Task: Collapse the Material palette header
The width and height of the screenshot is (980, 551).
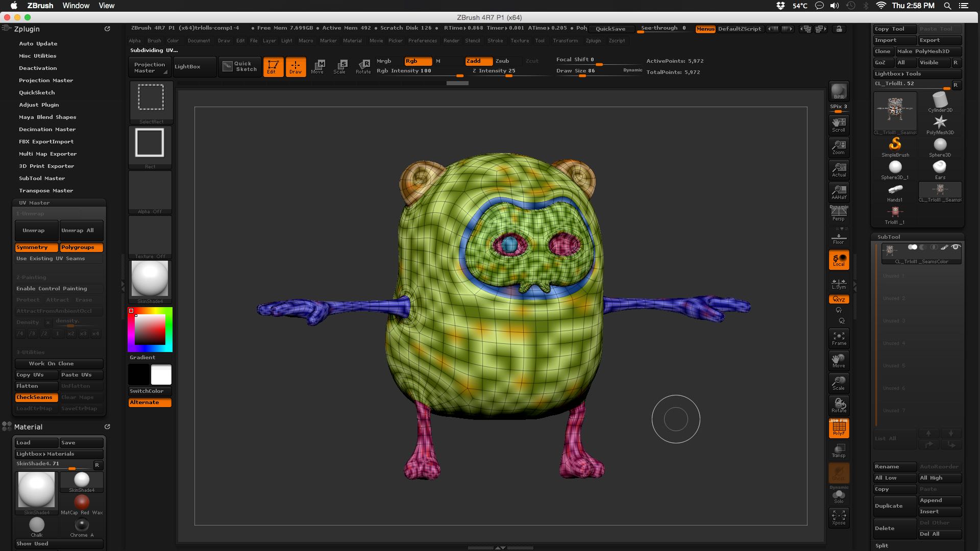Action: coord(28,427)
